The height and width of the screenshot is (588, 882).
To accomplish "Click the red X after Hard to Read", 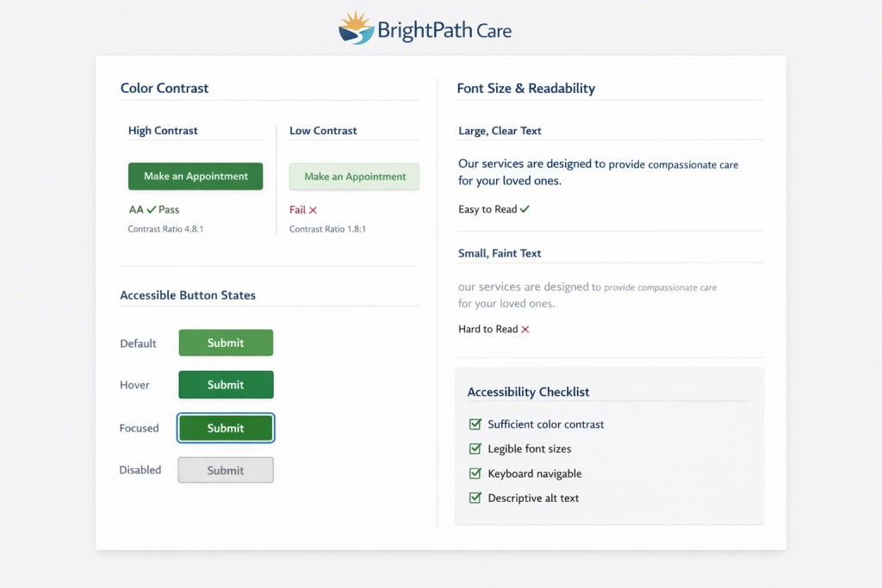I will 525,329.
